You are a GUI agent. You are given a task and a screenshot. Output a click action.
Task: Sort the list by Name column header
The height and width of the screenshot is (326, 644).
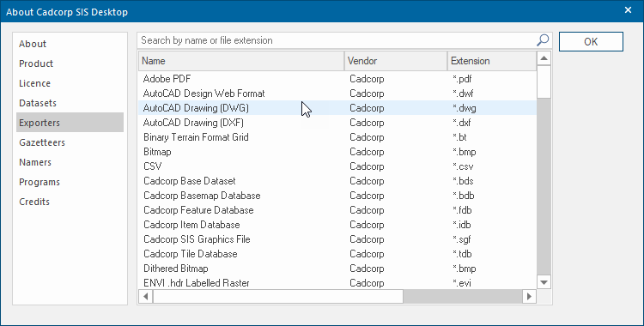click(241, 61)
